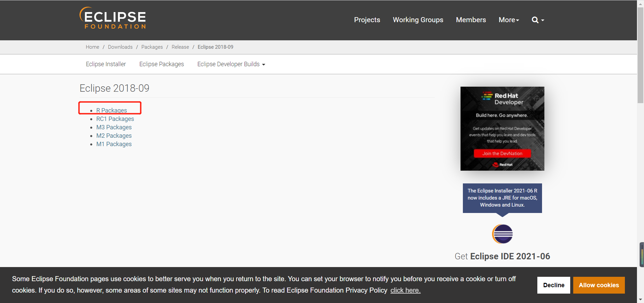Open privacy policy click here link

tap(405, 290)
